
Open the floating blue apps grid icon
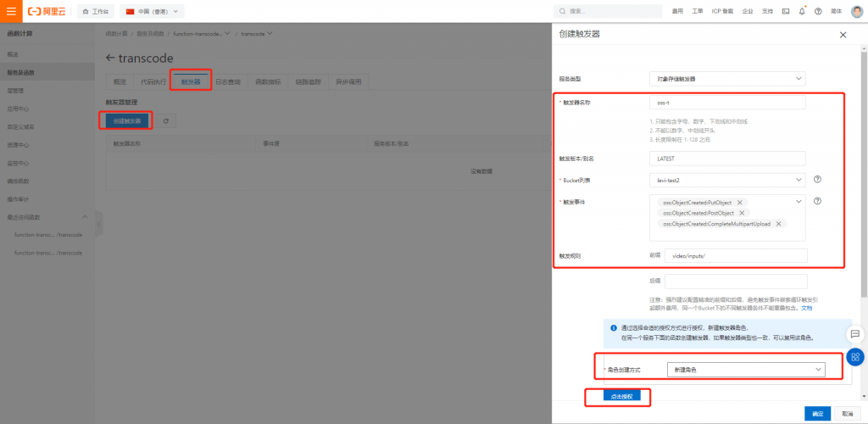pos(855,357)
